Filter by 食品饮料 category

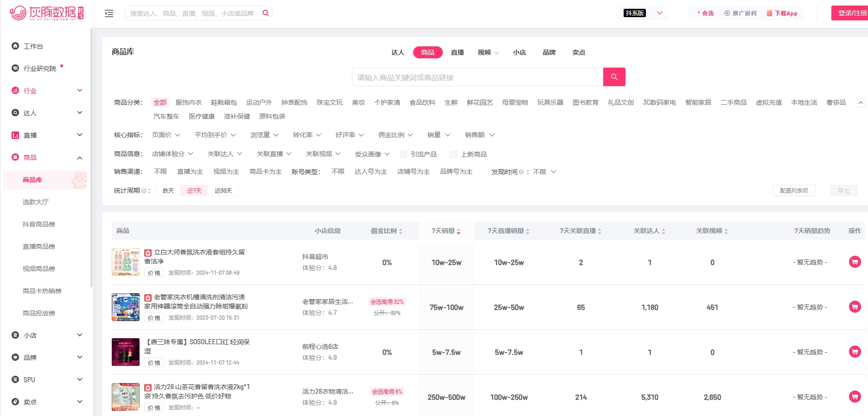(422, 102)
